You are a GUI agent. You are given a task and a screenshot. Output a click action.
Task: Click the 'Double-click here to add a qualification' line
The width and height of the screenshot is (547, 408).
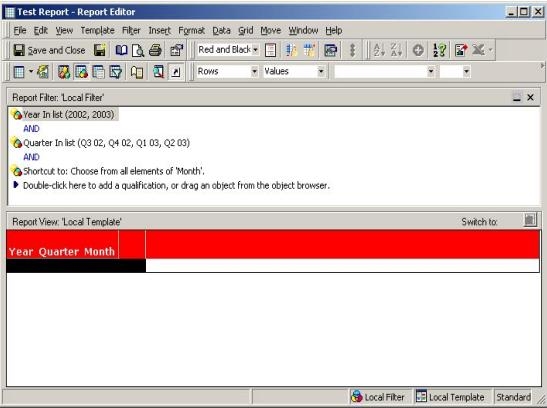click(176, 185)
